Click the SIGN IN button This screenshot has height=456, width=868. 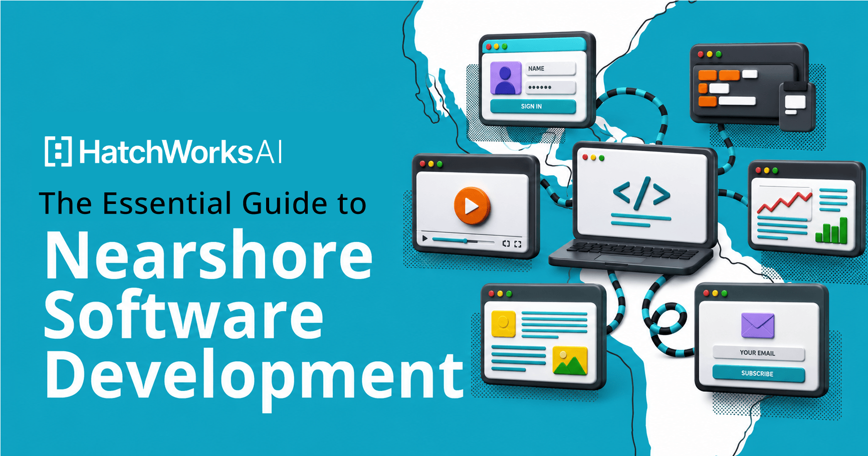coord(533,106)
